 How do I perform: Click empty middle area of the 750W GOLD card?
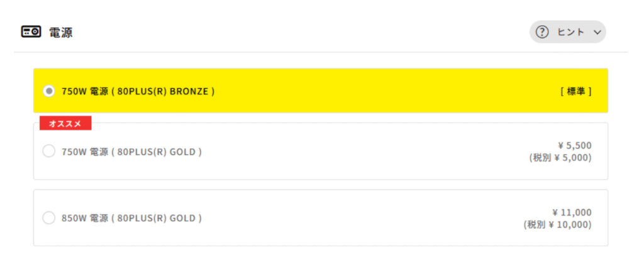click(x=365, y=151)
